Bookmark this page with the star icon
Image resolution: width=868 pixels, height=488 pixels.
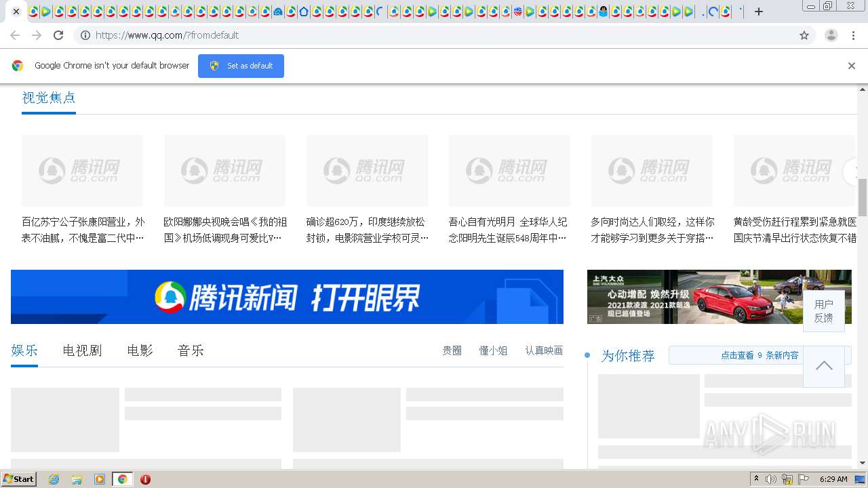804,35
